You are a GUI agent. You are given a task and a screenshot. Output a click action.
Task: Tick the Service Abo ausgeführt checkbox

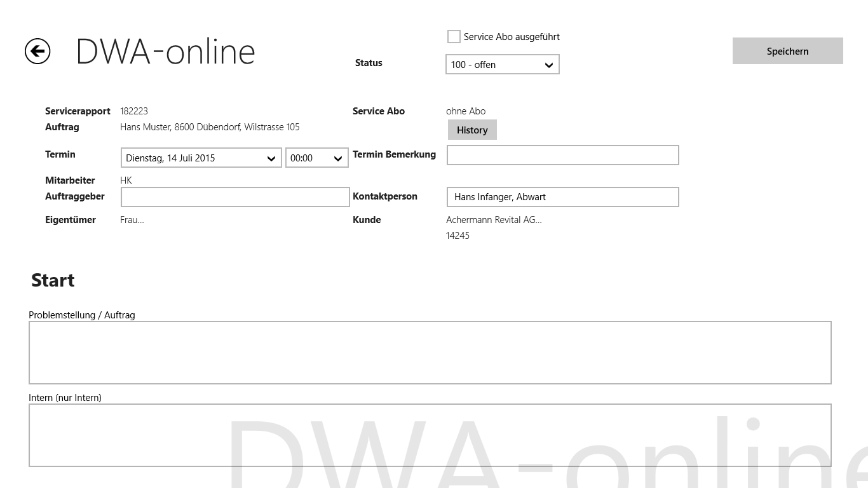point(454,37)
